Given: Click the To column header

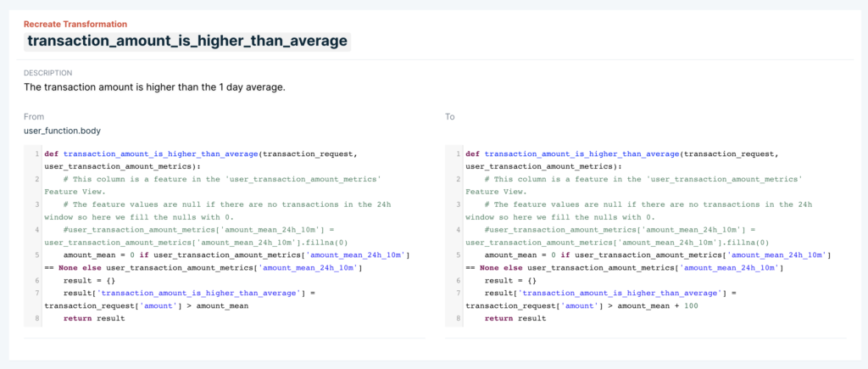Looking at the screenshot, I should [449, 117].
